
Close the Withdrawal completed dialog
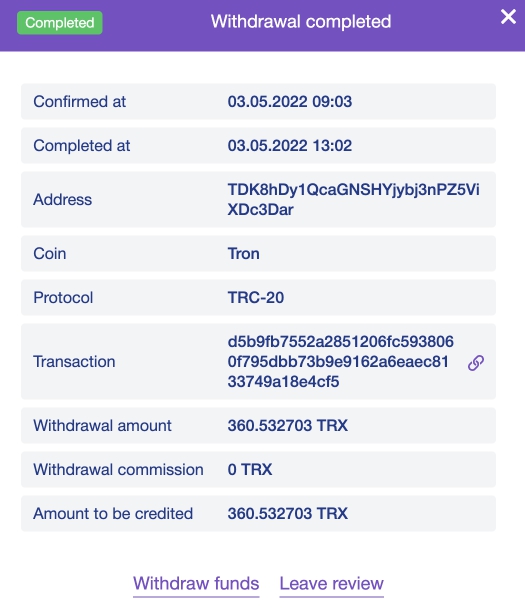pos(508,17)
